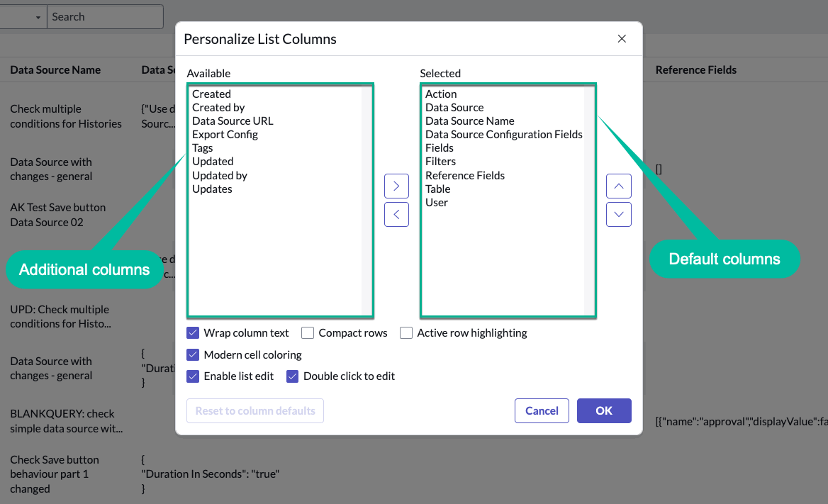Click into the Search input field
The image size is (828, 504).
tap(105, 17)
